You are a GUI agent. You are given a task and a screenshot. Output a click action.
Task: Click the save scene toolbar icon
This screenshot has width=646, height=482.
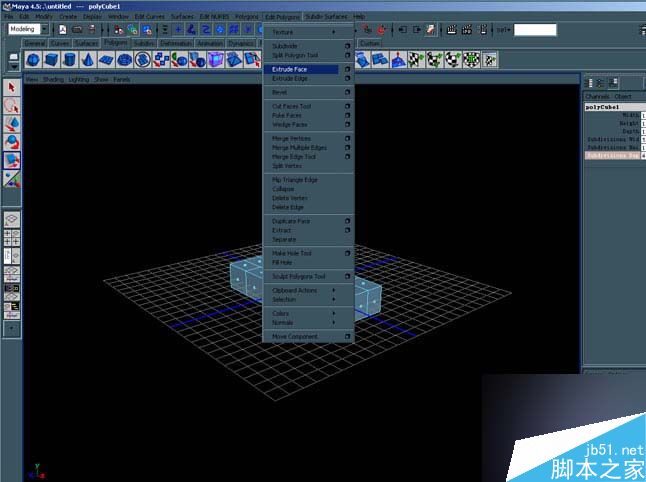tap(92, 30)
